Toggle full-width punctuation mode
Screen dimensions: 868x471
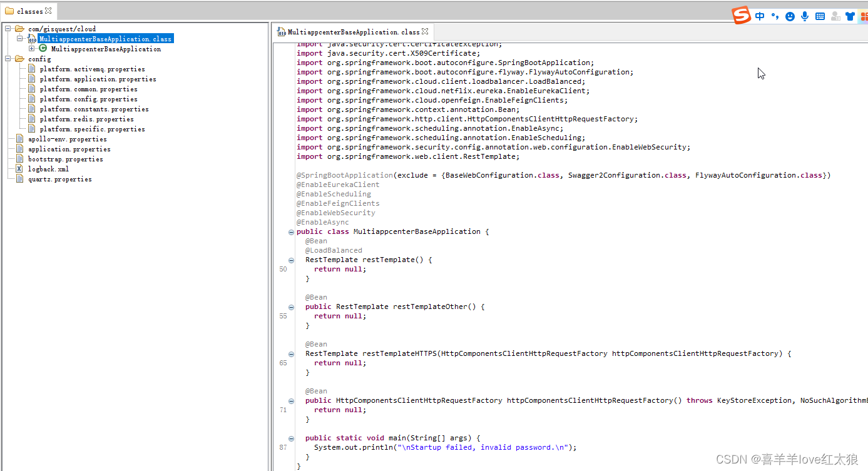tap(775, 16)
